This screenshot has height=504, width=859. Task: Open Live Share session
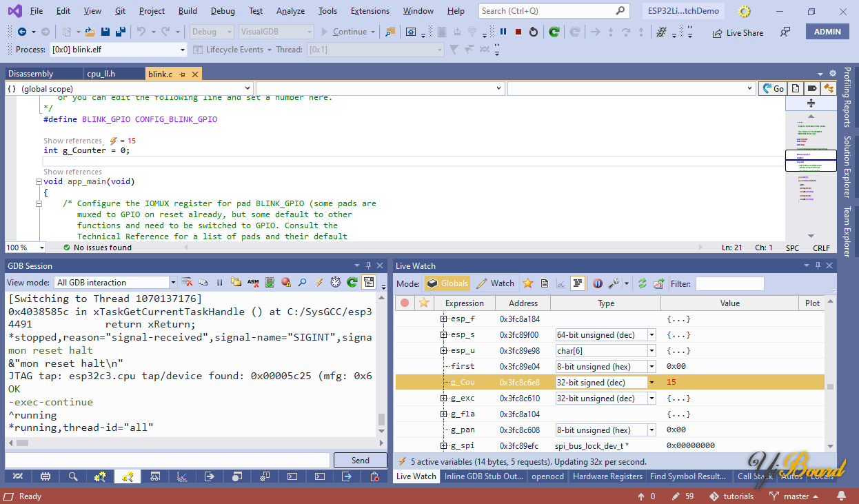(x=738, y=32)
